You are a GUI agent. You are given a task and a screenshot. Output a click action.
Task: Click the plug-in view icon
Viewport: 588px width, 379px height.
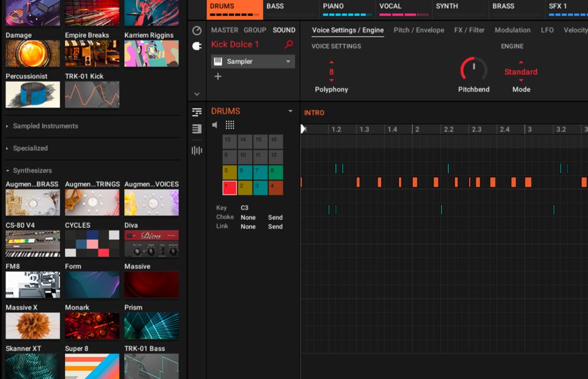pos(197,46)
